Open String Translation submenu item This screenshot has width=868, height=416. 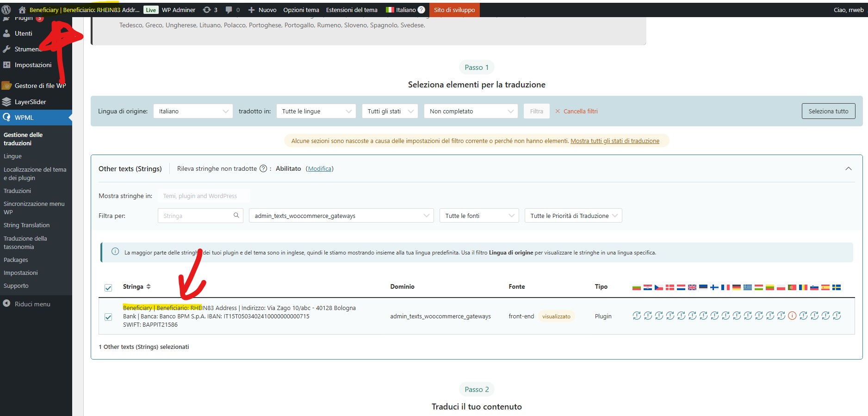pyautogui.click(x=26, y=225)
